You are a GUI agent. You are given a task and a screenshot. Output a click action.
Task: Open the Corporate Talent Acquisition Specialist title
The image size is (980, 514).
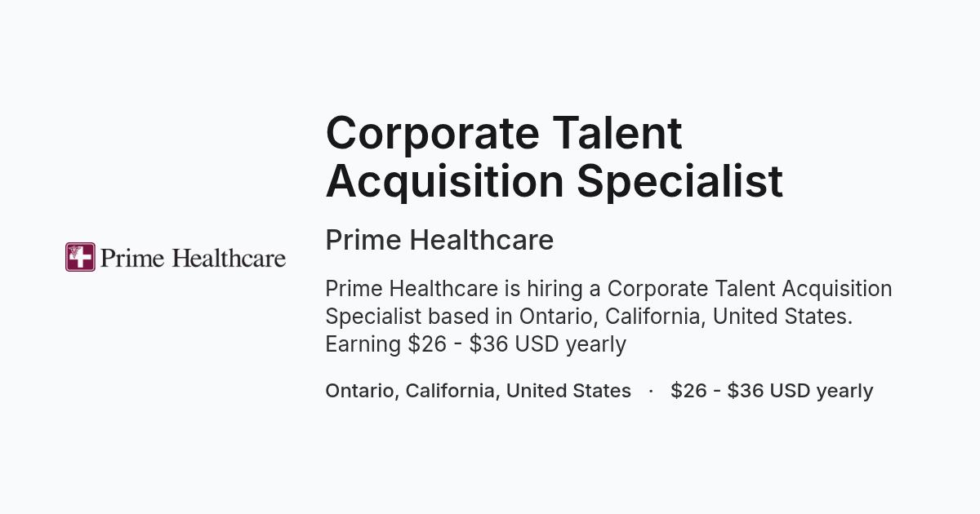[x=554, y=157]
